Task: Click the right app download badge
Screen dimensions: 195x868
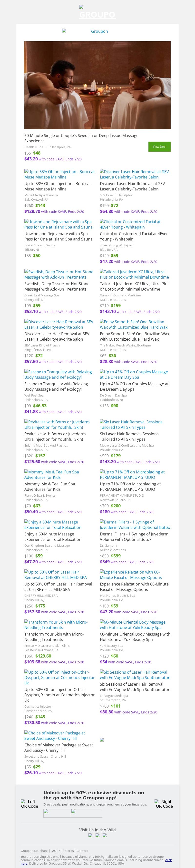Action: coord(86,813)
